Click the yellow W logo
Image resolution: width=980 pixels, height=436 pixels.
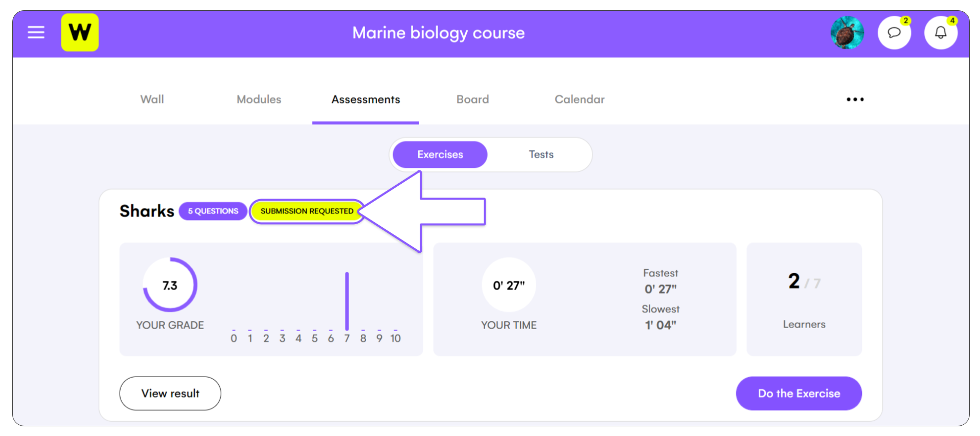80,33
